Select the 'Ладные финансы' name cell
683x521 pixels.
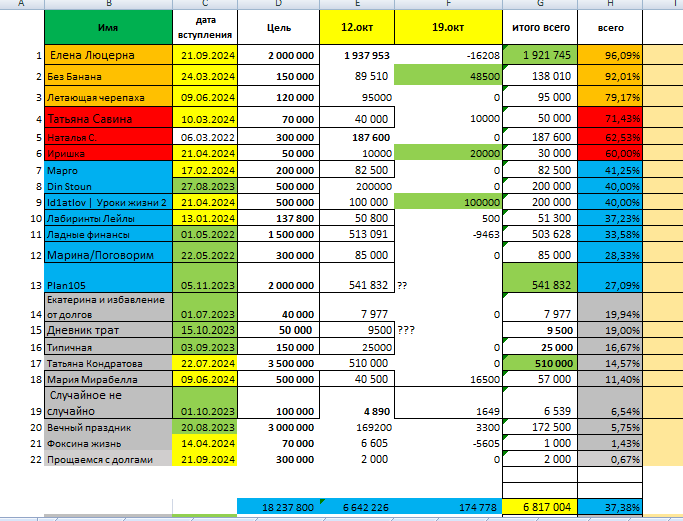(x=108, y=234)
